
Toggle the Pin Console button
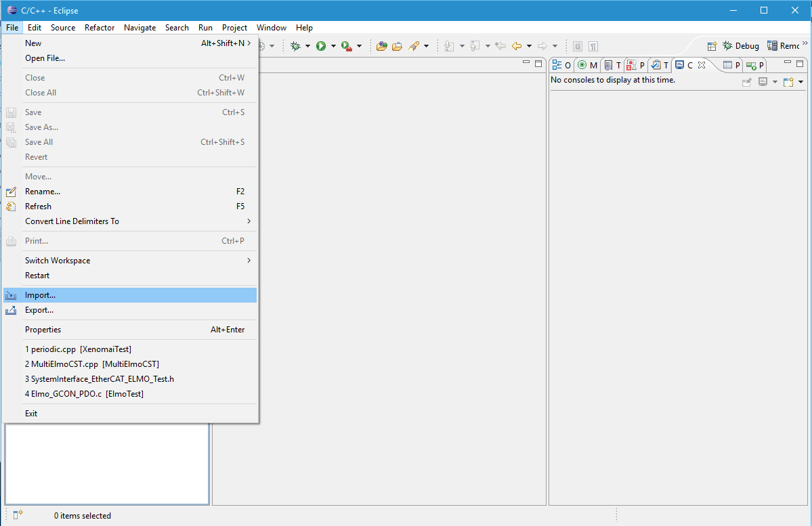(x=747, y=82)
